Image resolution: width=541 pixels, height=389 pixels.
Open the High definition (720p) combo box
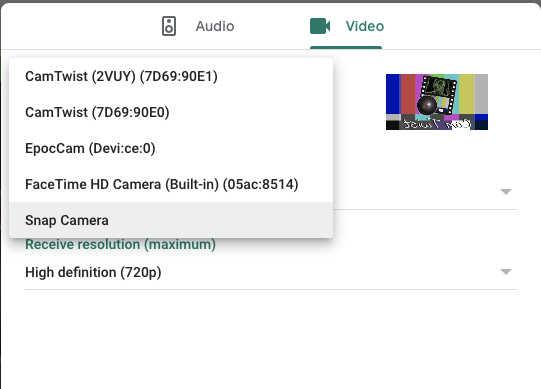(x=271, y=272)
